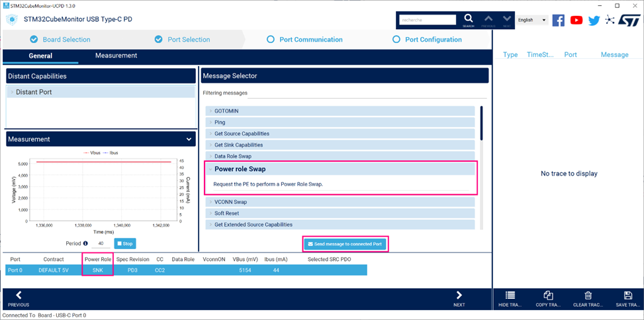Go to the NEXT step
Viewport: 644px width, 320px height.
(459, 299)
